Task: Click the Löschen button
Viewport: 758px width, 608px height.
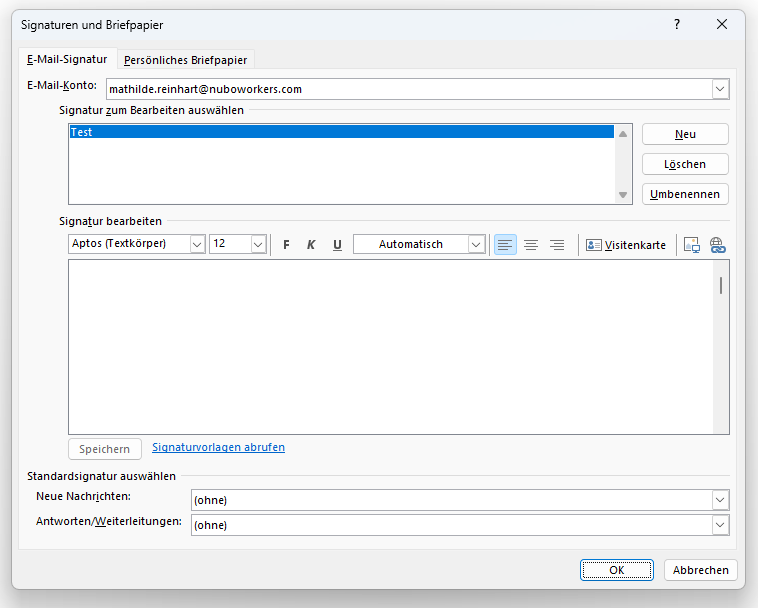Action: [x=685, y=164]
